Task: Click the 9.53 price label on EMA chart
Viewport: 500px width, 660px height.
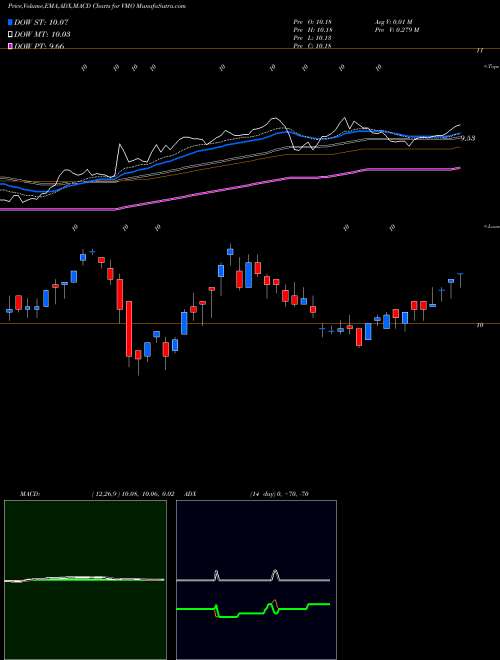Action: [x=468, y=138]
